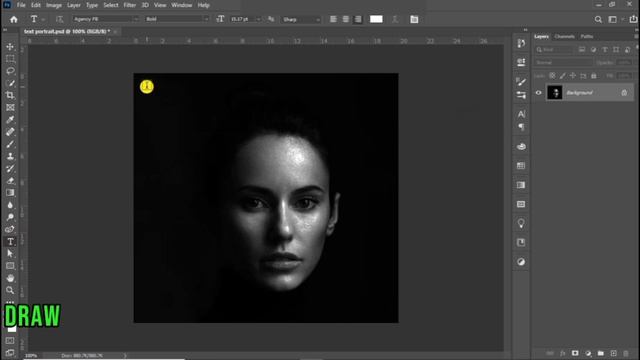Select the Move tool

(x=10, y=47)
